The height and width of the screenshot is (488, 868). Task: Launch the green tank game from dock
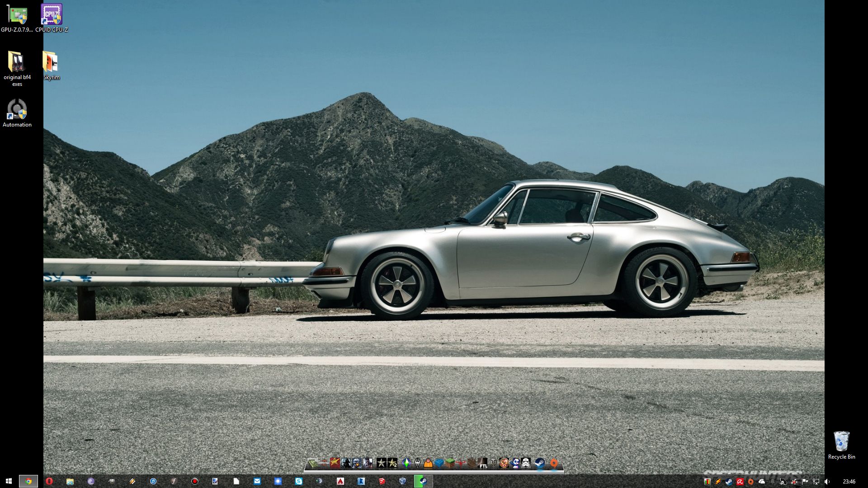pos(313,463)
